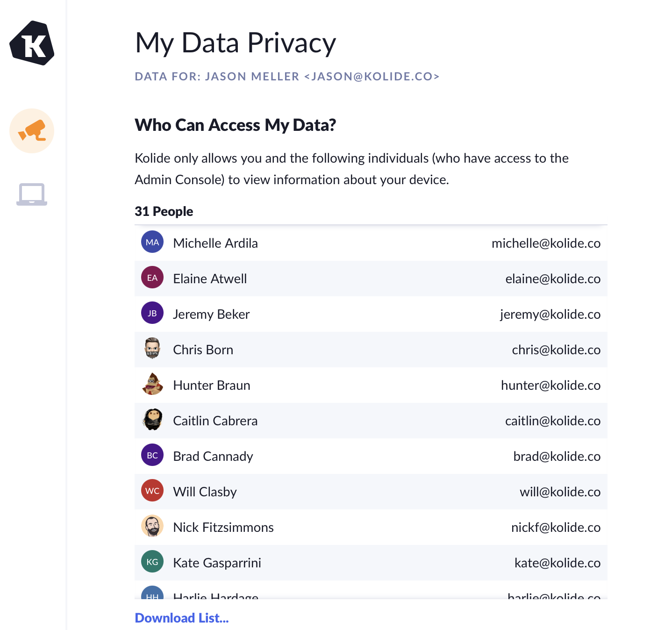Open the laptop devices sidebar icon
The width and height of the screenshot is (672, 630).
(x=32, y=194)
